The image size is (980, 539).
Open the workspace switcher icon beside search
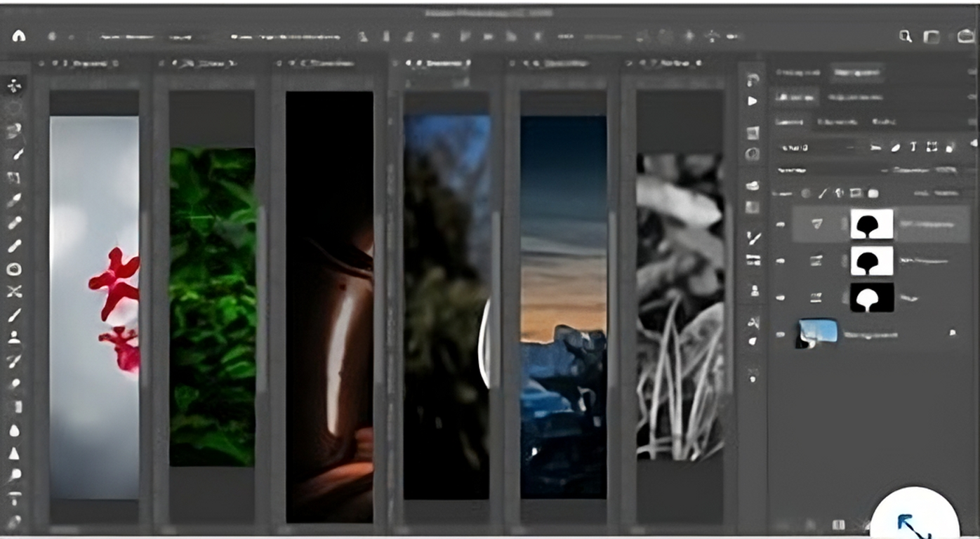(932, 36)
